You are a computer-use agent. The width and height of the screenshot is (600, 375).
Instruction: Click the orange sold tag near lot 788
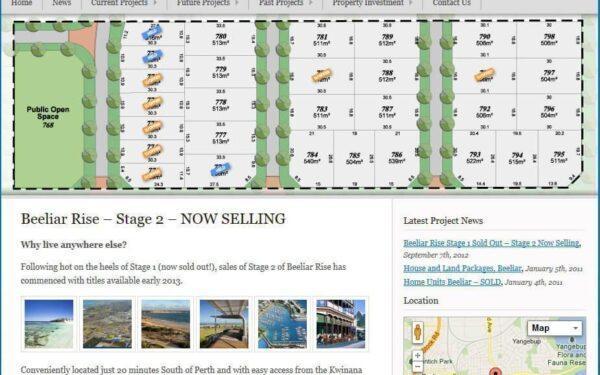pyautogui.click(x=321, y=75)
